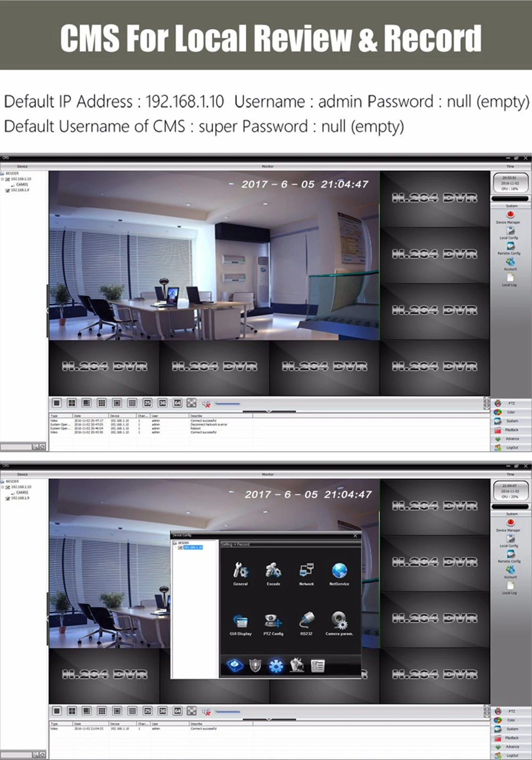
Task: Open Account in lower CMS window
Action: point(510,572)
